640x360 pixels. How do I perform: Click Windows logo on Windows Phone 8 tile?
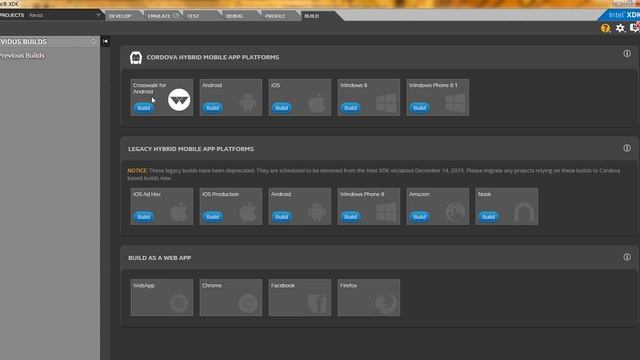coord(386,212)
